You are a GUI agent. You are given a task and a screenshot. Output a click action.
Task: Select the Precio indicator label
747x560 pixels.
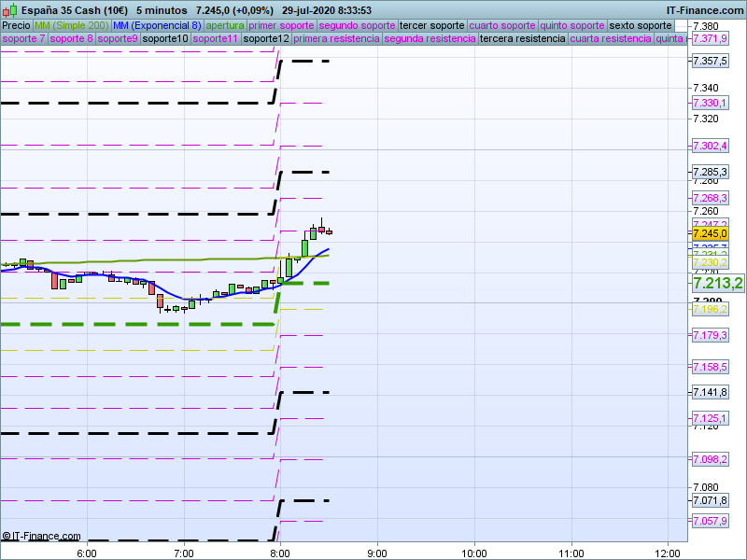[16, 25]
